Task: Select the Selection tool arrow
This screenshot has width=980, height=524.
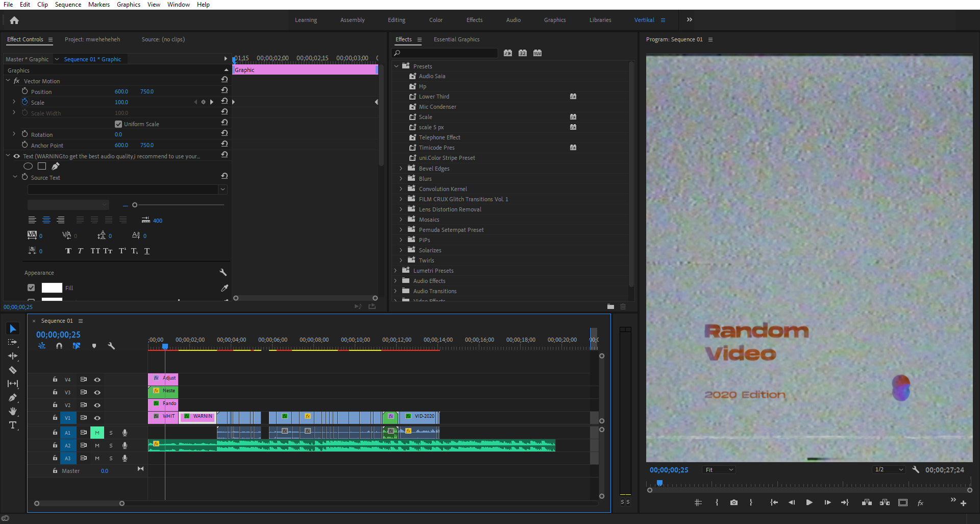Action: [13, 329]
